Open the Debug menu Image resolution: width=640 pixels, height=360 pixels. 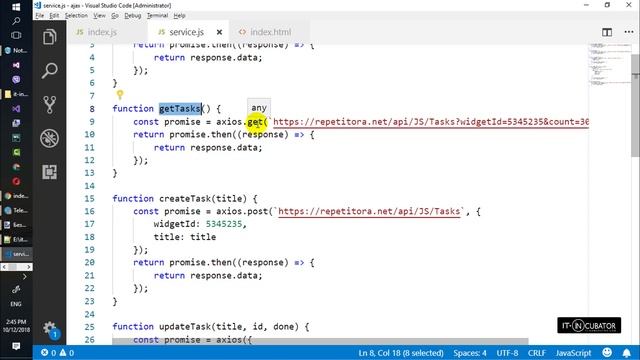(x=133, y=16)
